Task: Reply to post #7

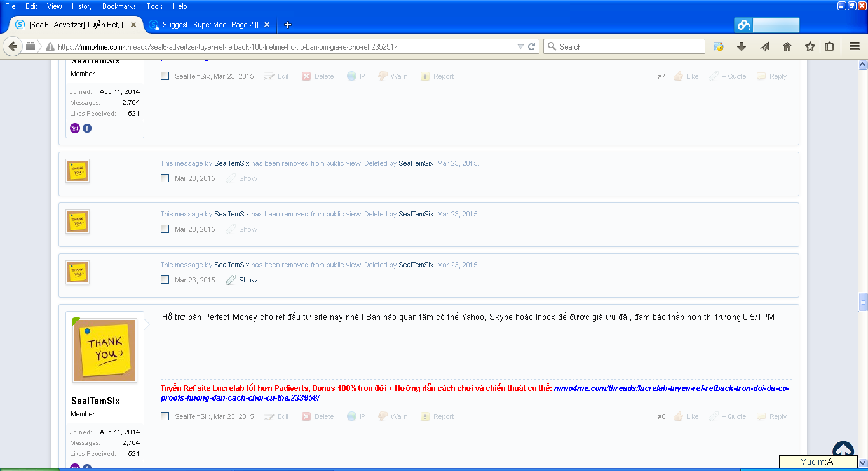Action: point(771,76)
